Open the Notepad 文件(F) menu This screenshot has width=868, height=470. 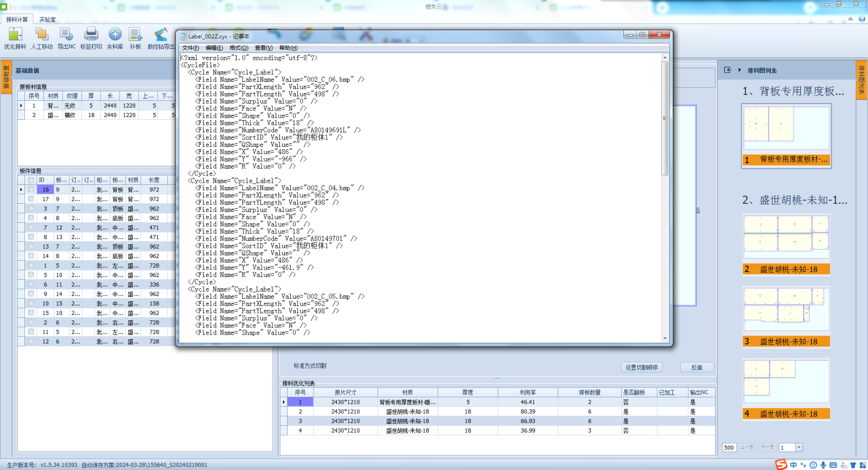pos(190,48)
